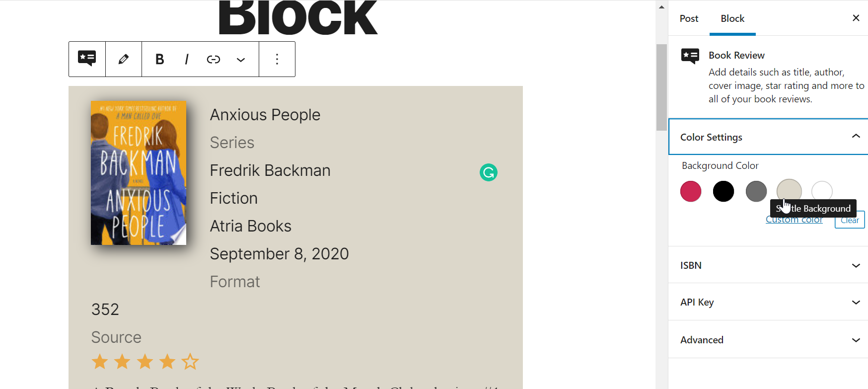Click the Anxious People book cover image

(139, 173)
